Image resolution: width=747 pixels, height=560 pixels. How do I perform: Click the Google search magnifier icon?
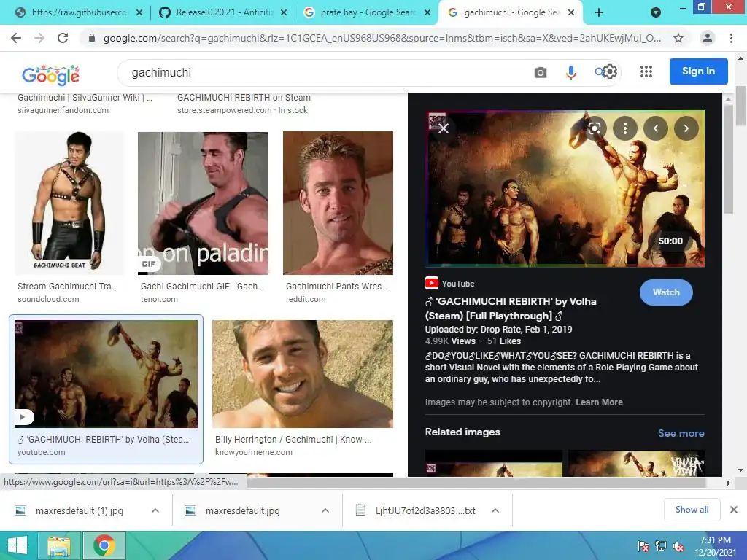click(x=599, y=72)
